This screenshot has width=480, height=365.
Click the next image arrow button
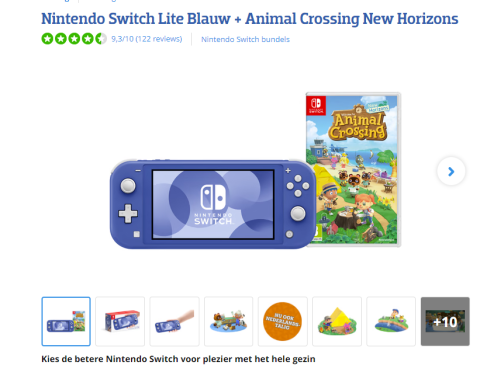(x=451, y=171)
